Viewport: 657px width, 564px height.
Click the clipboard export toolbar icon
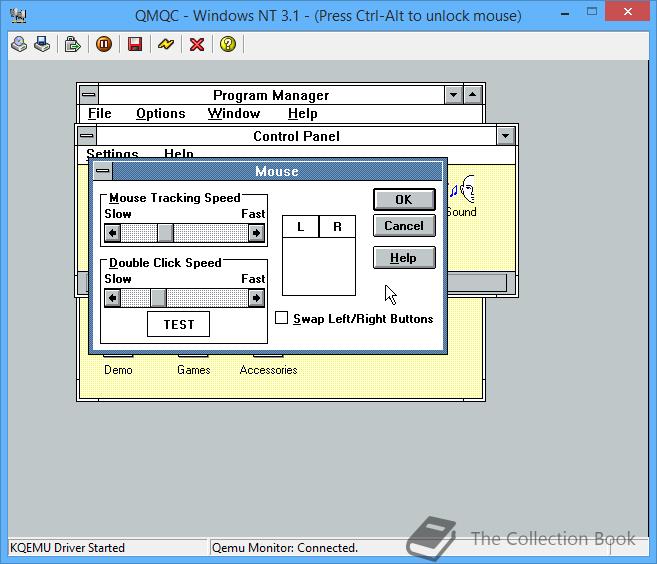[x=72, y=44]
